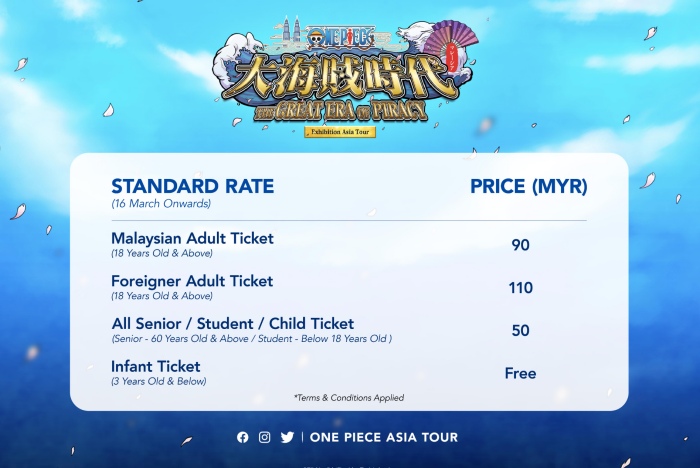The height and width of the screenshot is (468, 700).
Task: Select the Infant Ticket label
Action: [x=156, y=366]
